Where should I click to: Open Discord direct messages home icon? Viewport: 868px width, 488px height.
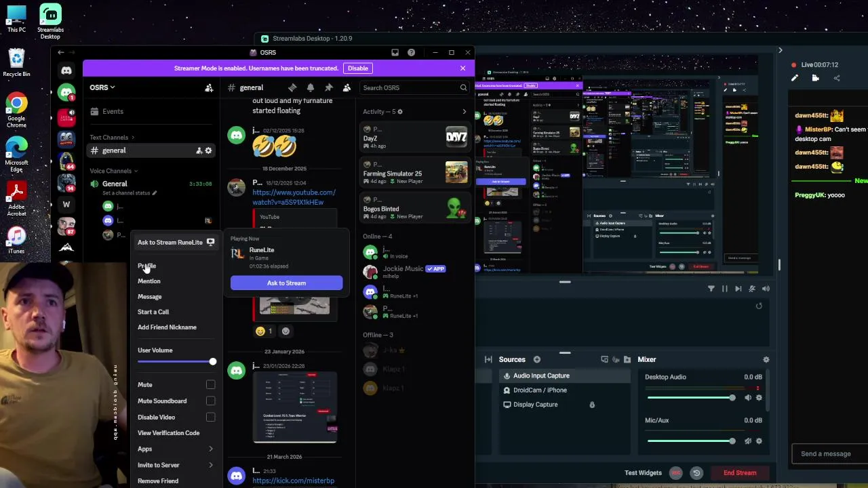pos(66,70)
